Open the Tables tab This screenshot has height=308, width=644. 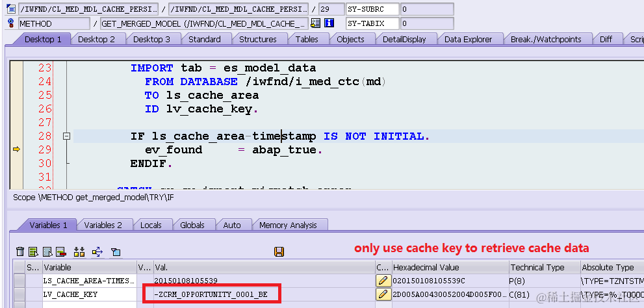[307, 40]
